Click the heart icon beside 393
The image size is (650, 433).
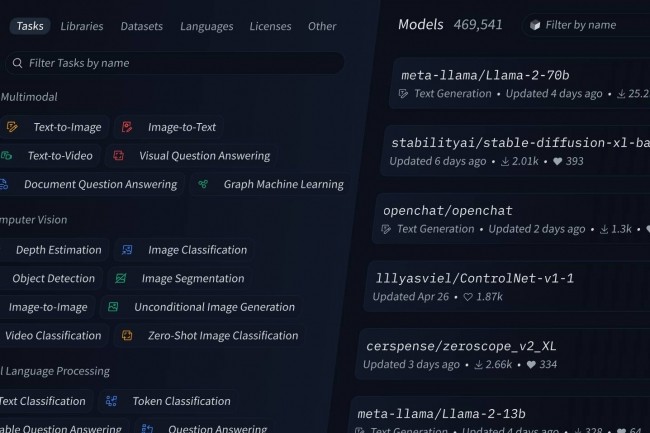coord(558,161)
